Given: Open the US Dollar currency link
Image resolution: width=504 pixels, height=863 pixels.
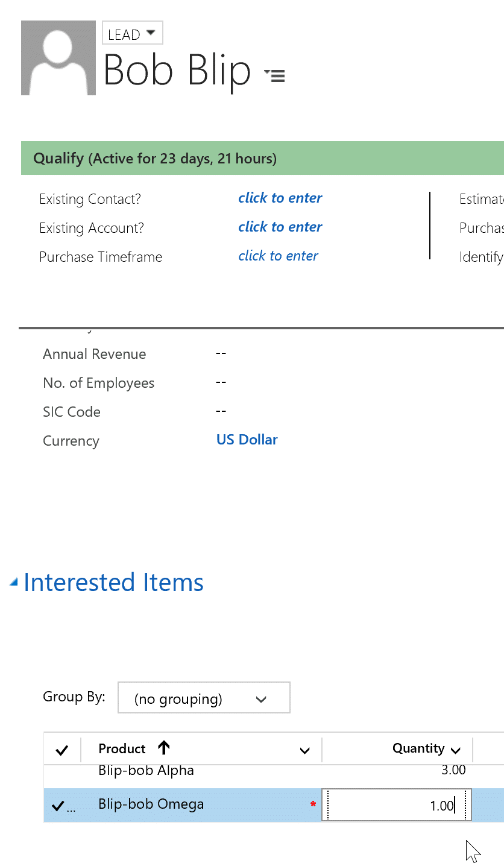Looking at the screenshot, I should [247, 440].
